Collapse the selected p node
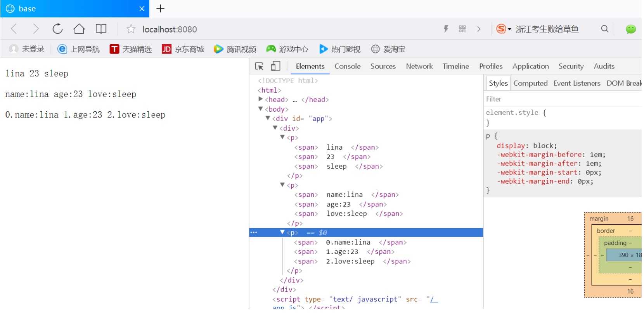644x317 pixels. coord(282,232)
